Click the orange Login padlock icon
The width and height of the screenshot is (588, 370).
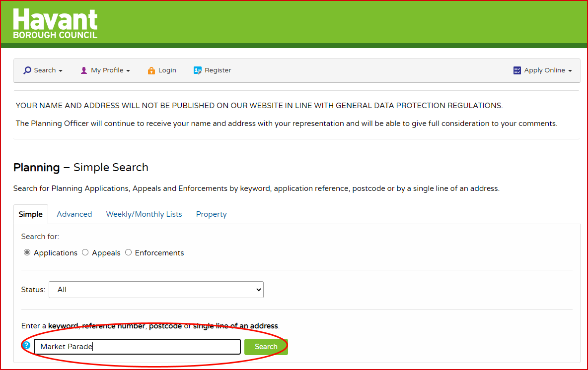coord(151,70)
